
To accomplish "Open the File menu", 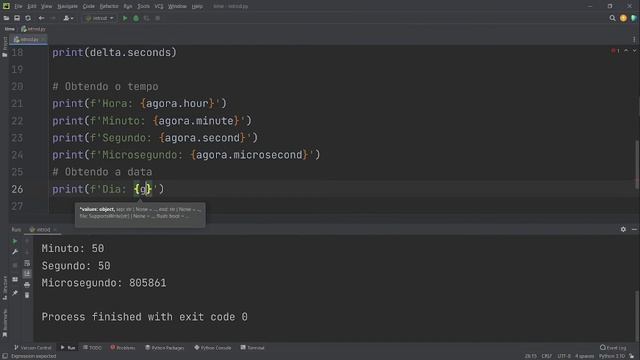I will click(x=18, y=6).
